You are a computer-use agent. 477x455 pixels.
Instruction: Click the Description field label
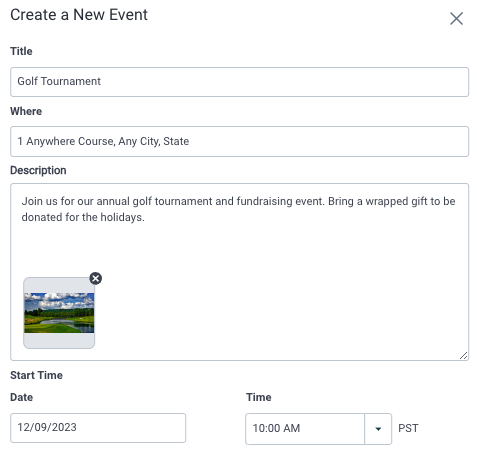[38, 170]
